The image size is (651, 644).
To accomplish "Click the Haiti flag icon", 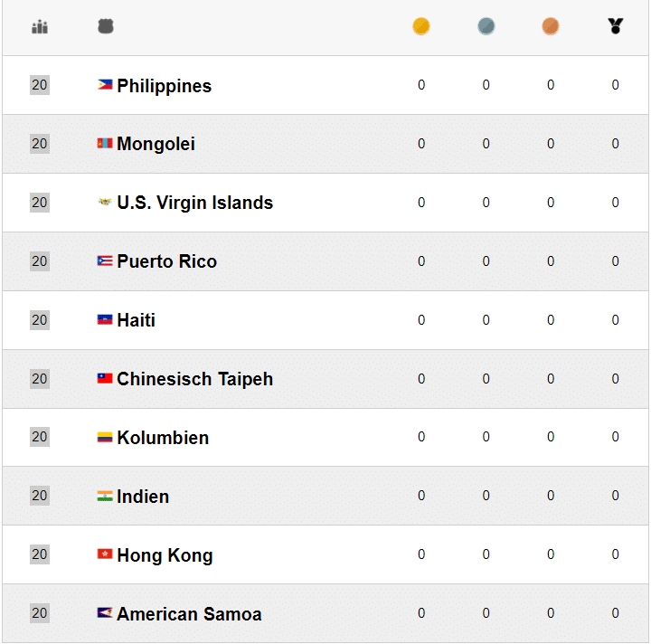I will (x=105, y=320).
